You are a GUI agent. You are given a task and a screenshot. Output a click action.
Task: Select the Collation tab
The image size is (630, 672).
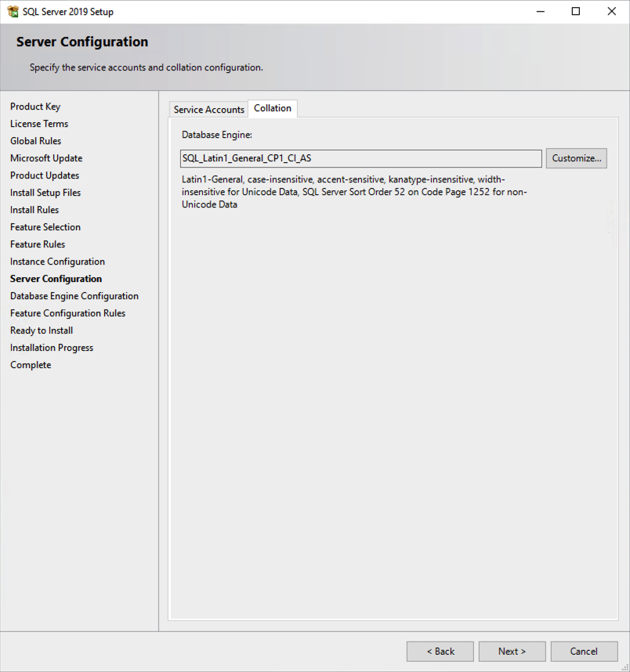273,108
